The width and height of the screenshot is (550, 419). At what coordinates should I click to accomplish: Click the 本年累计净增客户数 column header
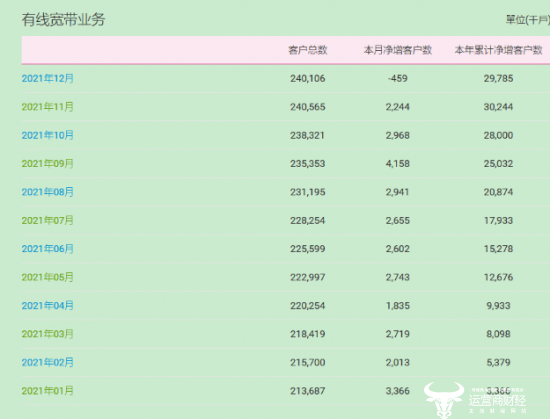[x=498, y=50]
